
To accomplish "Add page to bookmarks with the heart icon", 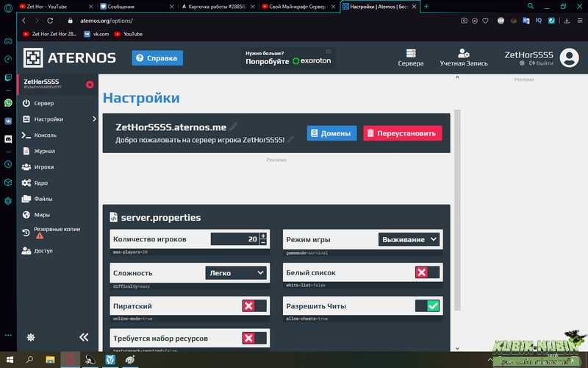I will (485, 21).
